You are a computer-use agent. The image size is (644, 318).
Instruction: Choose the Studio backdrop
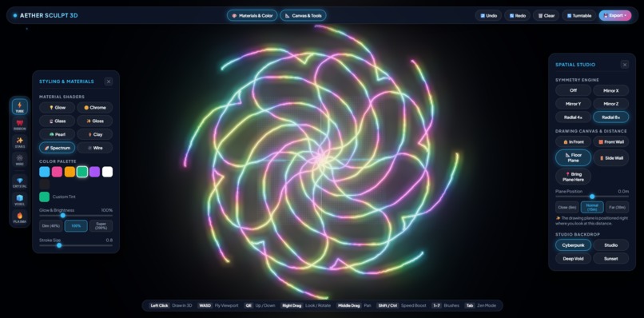pyautogui.click(x=610, y=245)
